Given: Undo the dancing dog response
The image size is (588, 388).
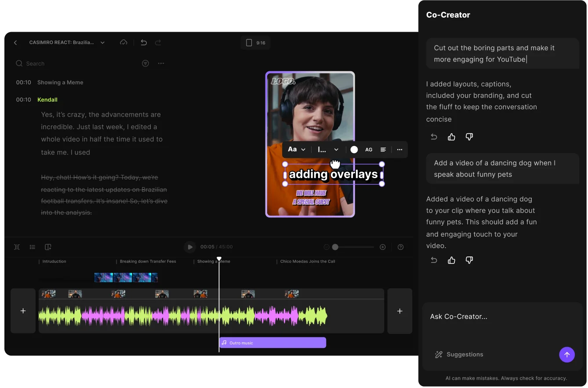Looking at the screenshot, I should [x=434, y=260].
